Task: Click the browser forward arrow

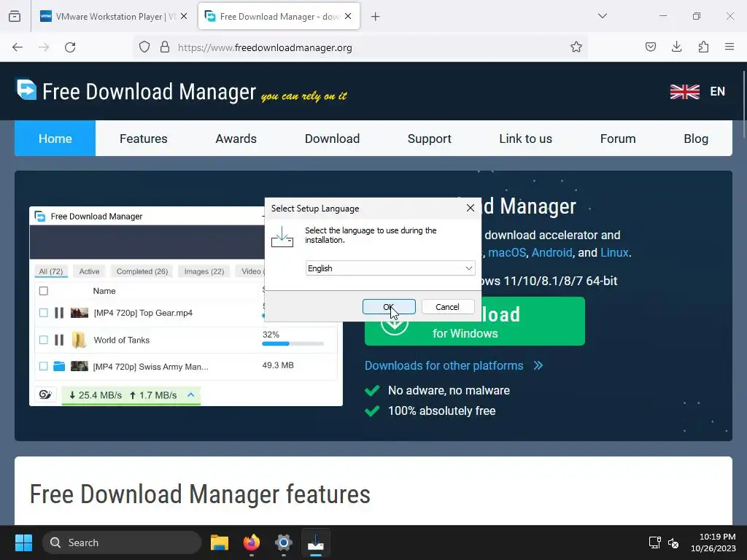Action: click(44, 47)
